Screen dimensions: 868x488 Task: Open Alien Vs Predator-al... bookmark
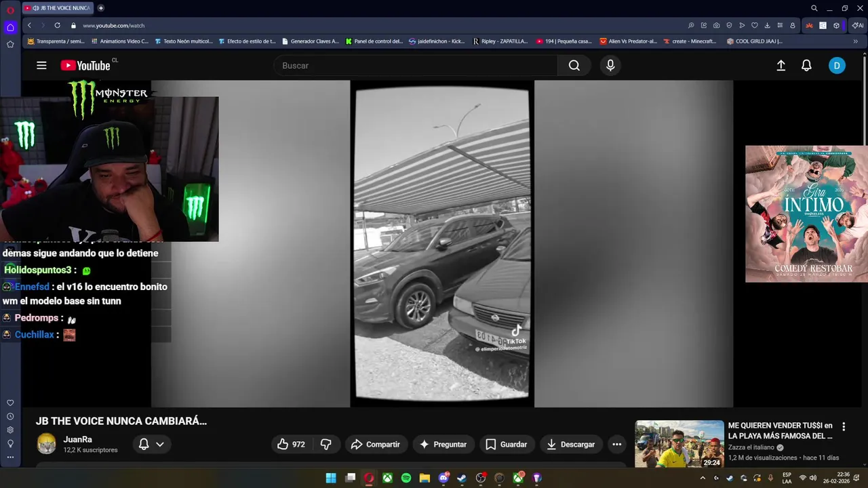tap(628, 41)
